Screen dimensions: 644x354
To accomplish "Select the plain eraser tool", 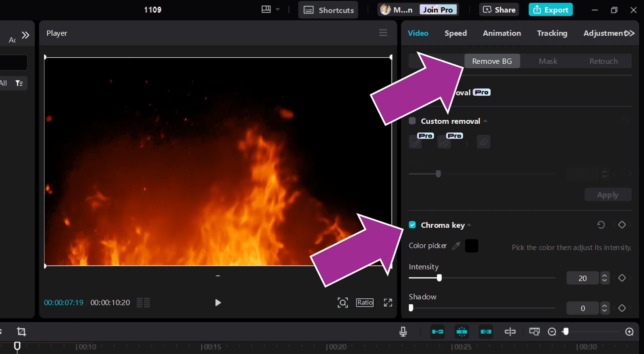I will 483,142.
